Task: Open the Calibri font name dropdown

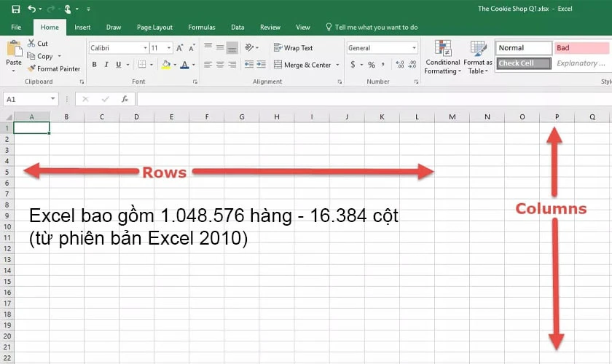Action: (x=145, y=48)
